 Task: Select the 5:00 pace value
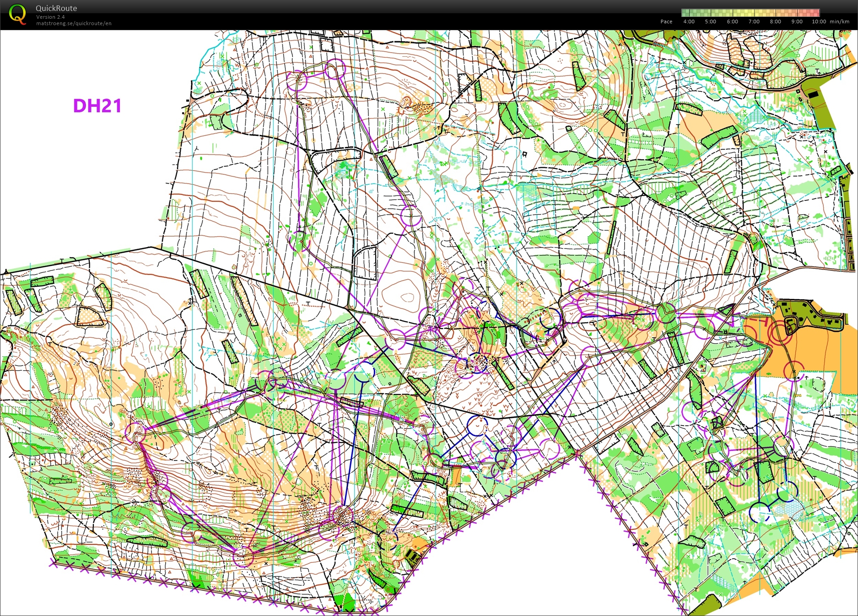[710, 22]
